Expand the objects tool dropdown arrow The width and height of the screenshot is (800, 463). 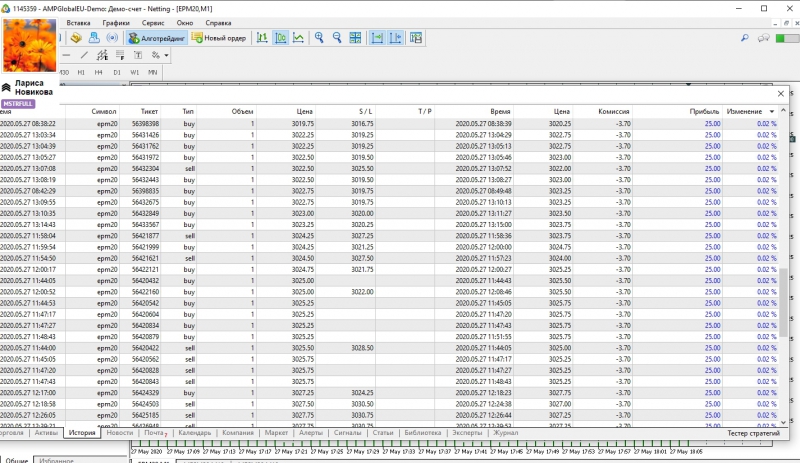click(x=164, y=55)
